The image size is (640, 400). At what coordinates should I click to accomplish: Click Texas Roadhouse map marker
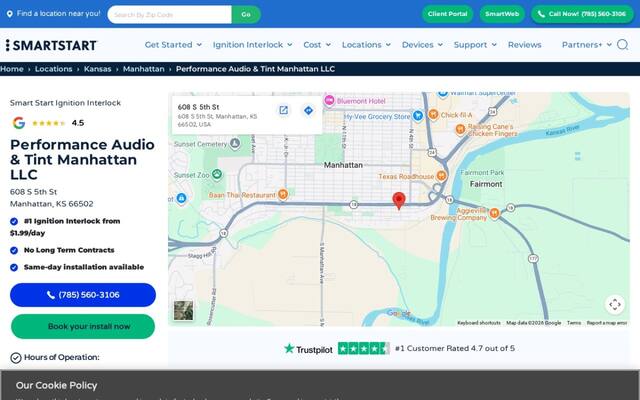click(441, 176)
